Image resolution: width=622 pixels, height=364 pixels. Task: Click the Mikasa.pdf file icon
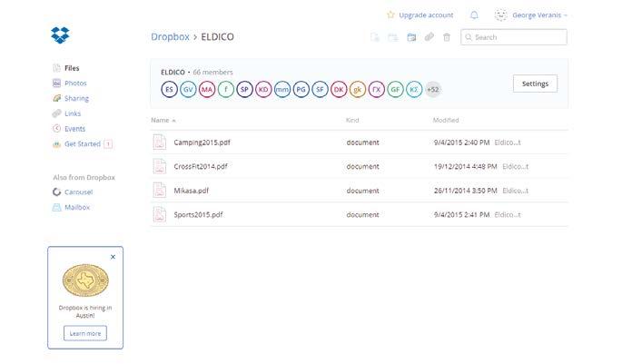(160, 191)
